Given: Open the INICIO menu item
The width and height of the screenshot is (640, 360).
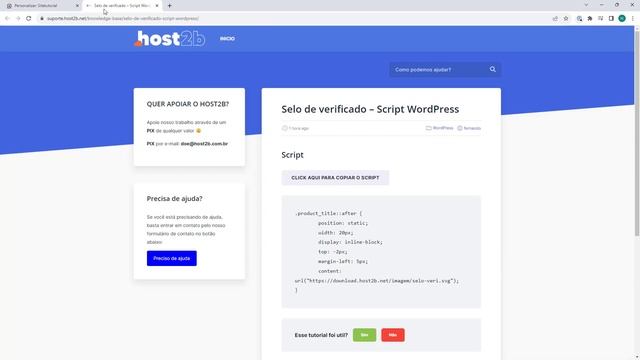Looking at the screenshot, I should [x=227, y=39].
